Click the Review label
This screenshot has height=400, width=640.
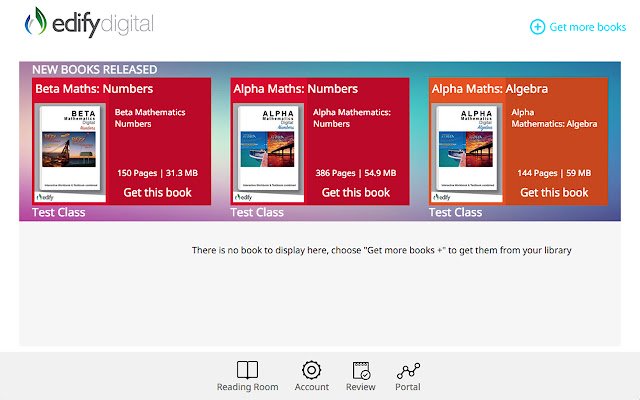pos(361,387)
